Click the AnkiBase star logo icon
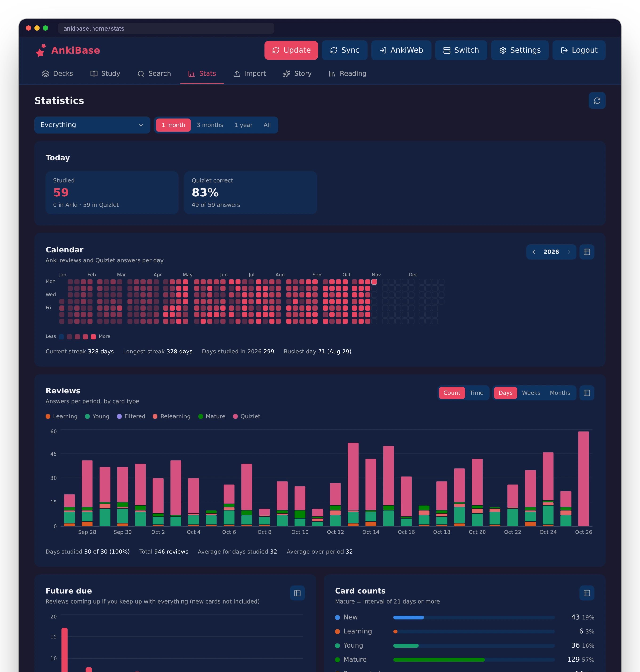640x672 pixels. coord(41,51)
